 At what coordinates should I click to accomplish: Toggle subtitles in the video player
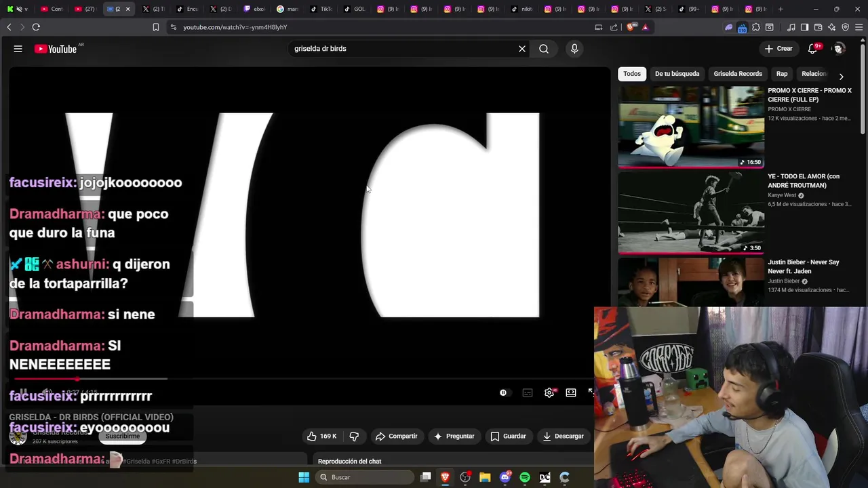(x=528, y=393)
